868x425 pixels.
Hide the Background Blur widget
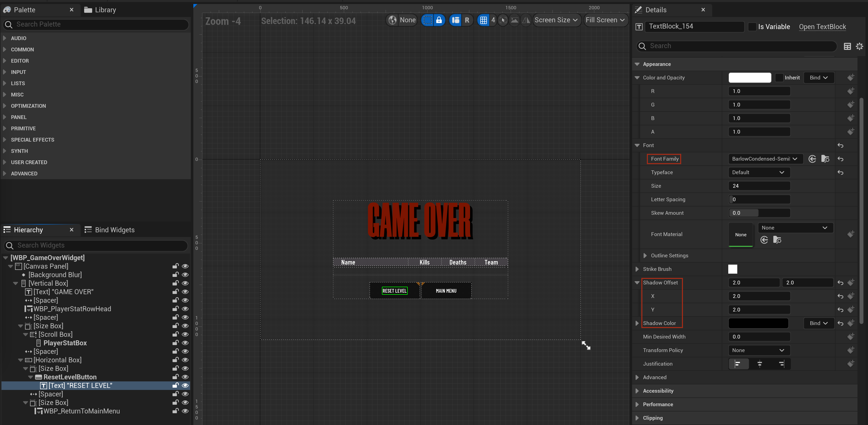[x=185, y=275]
